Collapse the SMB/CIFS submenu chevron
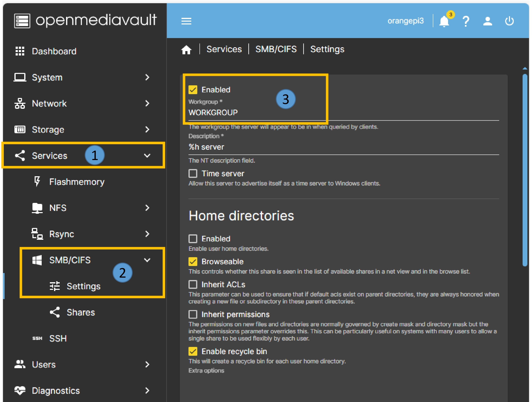 pos(147,260)
